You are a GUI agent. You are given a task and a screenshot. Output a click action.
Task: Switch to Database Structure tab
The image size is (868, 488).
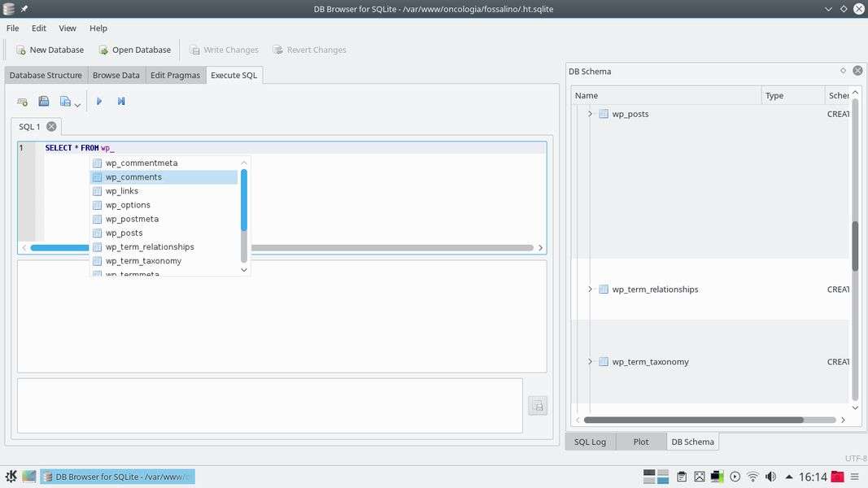(x=46, y=76)
